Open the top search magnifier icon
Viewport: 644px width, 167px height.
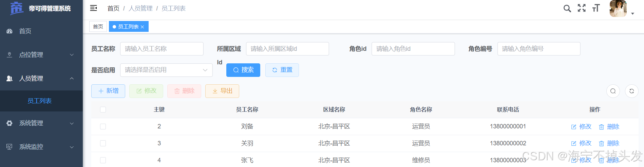567,8
